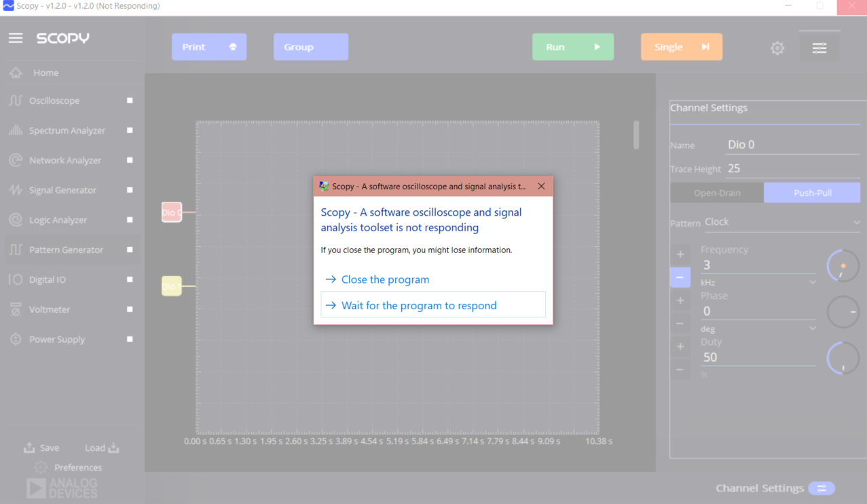The height and width of the screenshot is (504, 867).
Task: Toggle the Logic Analyzer run checkbox
Action: tap(130, 220)
